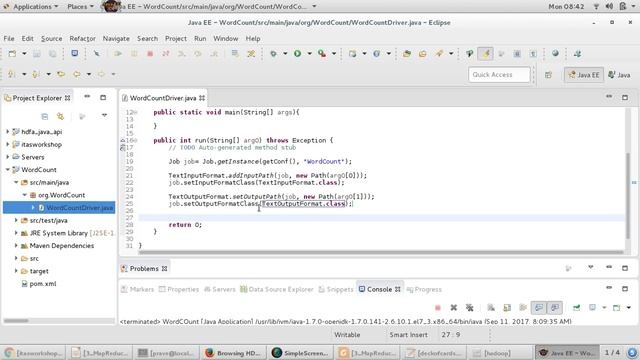Expand the Servers folder
This screenshot has height=360, width=640.
[7, 157]
